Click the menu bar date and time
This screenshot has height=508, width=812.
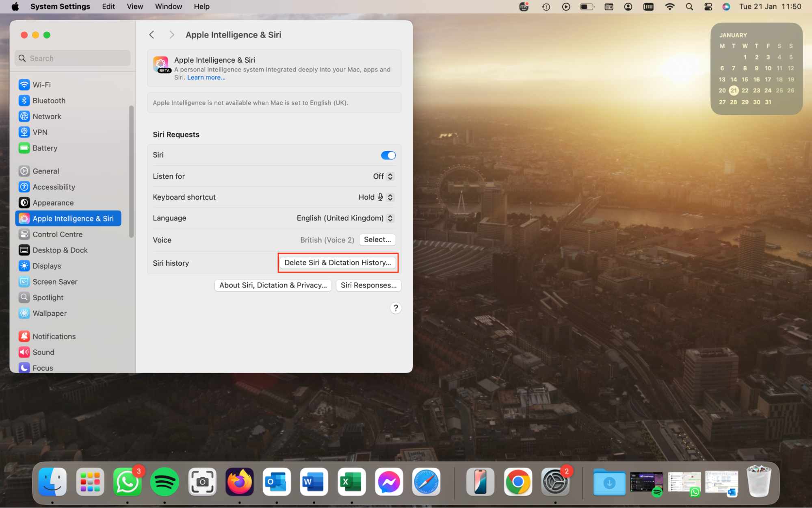(x=770, y=7)
